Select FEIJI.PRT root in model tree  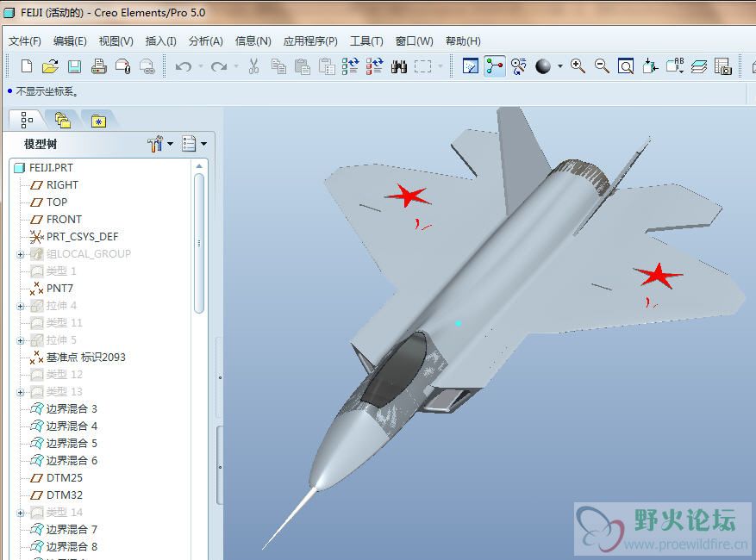coord(51,168)
